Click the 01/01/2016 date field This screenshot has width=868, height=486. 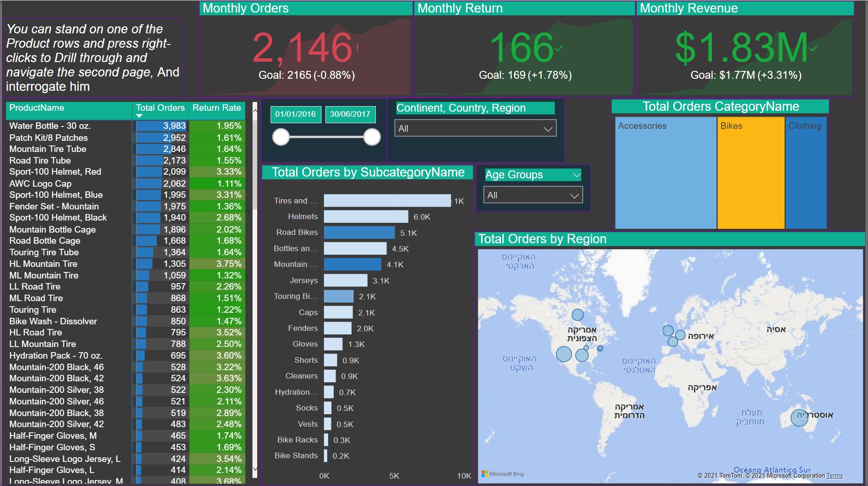295,114
